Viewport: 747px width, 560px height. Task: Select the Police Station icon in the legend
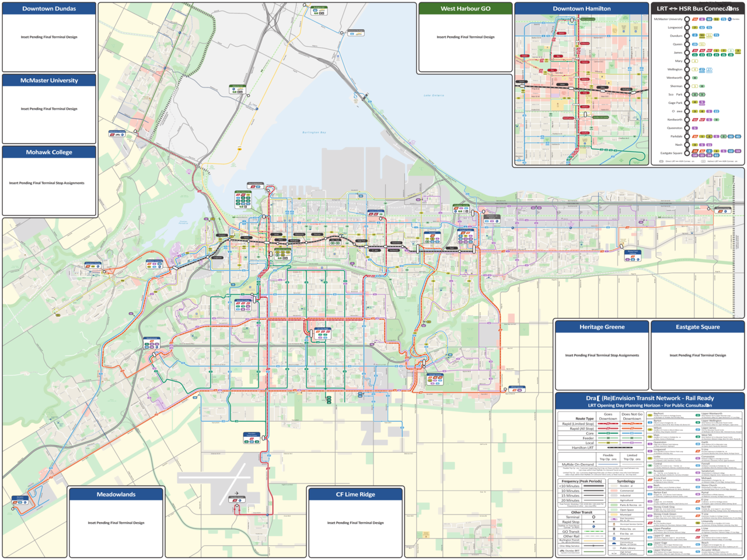(615, 529)
